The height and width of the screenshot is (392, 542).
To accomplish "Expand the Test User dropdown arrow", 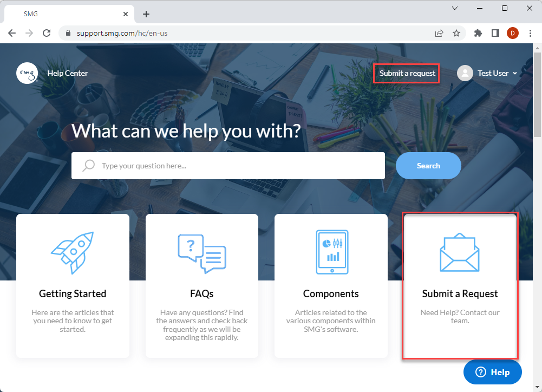I will click(x=515, y=73).
